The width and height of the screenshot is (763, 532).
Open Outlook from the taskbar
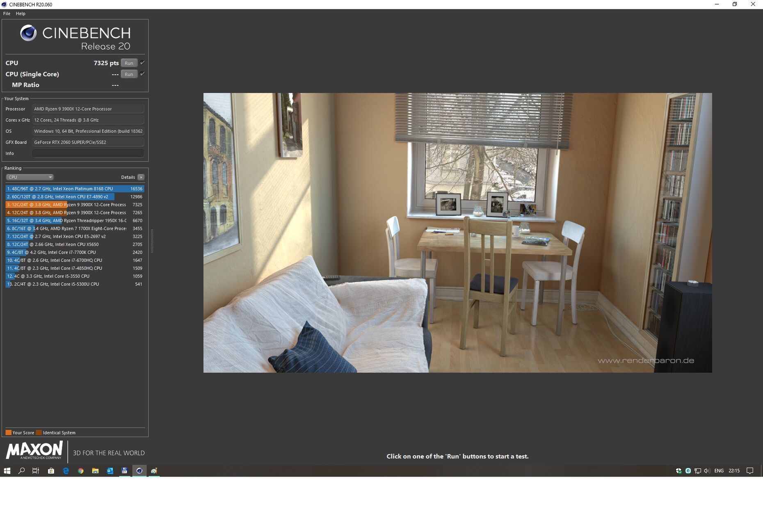tap(110, 470)
